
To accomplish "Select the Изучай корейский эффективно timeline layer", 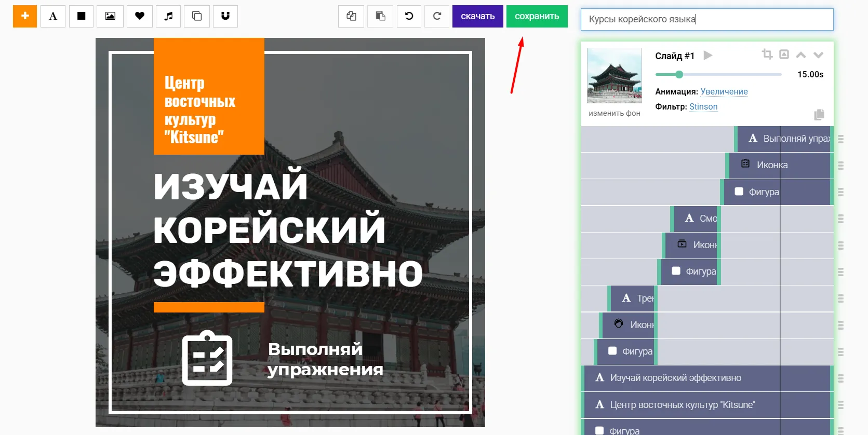I will (706, 378).
